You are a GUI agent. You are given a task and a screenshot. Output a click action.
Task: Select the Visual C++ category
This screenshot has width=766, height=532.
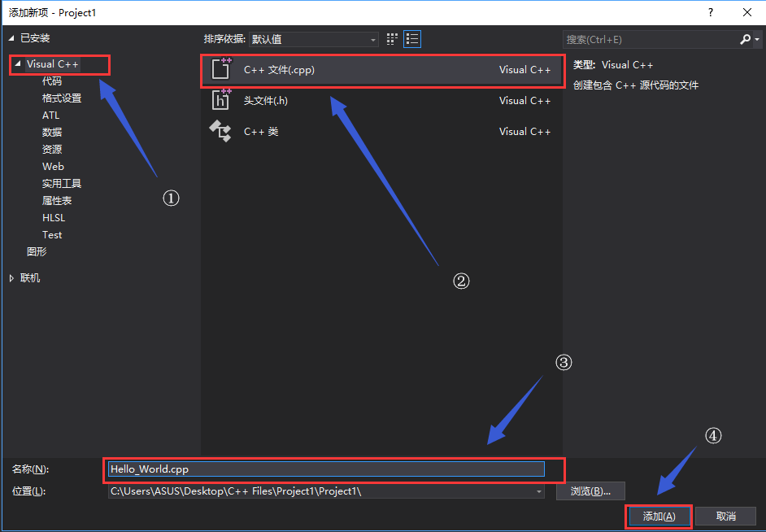point(52,64)
